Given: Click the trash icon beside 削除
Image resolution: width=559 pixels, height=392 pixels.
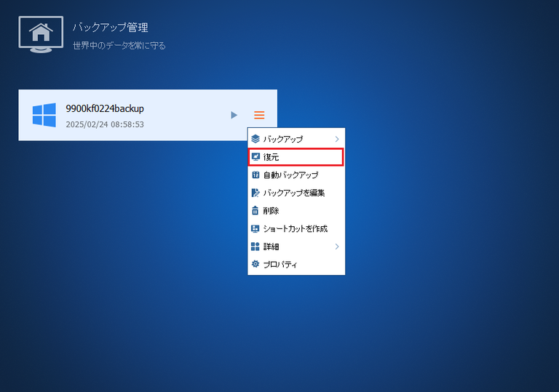Looking at the screenshot, I should coord(255,211).
